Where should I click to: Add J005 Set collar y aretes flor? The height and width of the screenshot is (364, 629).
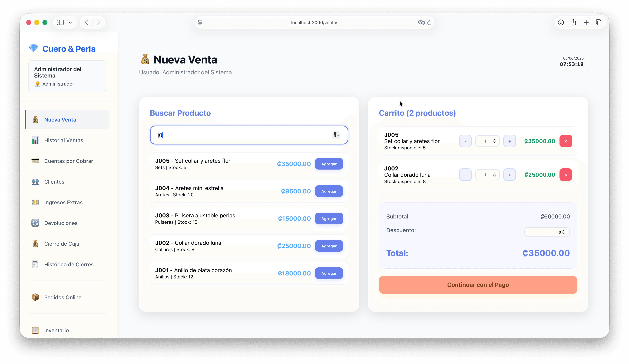[329, 164]
